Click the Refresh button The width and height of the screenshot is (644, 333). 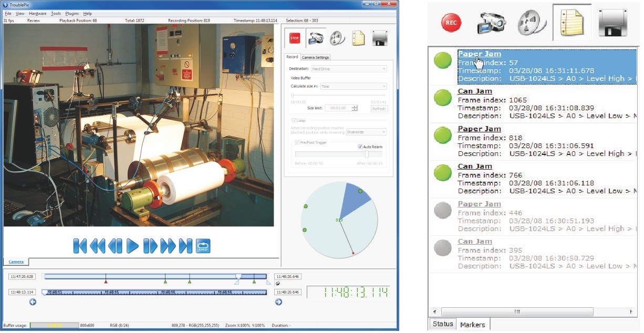coord(379,109)
